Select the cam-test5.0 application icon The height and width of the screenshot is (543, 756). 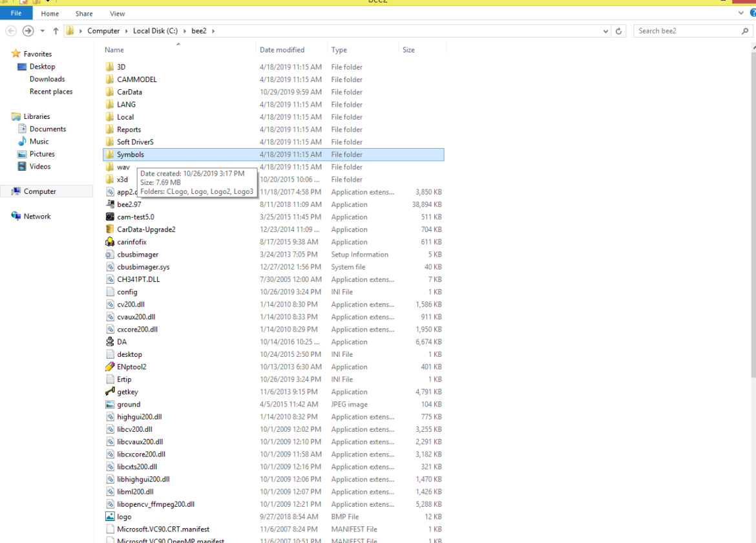(110, 217)
